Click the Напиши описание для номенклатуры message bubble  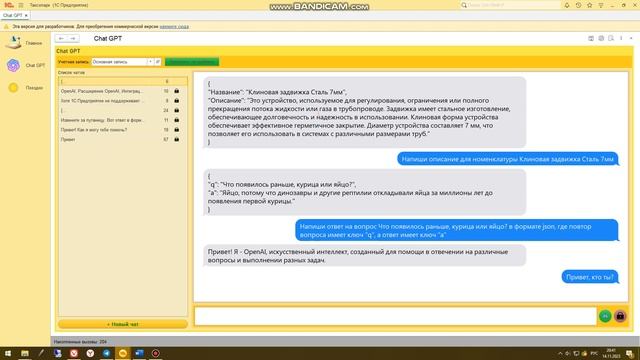[x=507, y=159]
